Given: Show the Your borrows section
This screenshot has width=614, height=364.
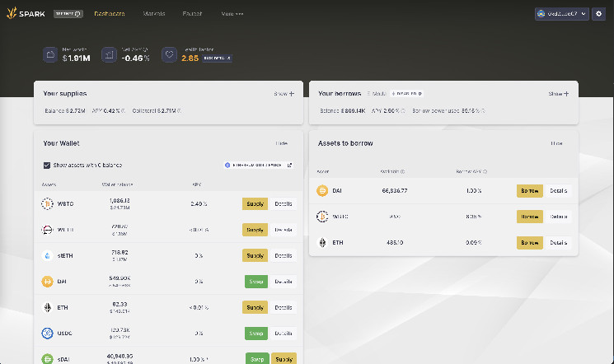Looking at the screenshot, I should point(559,94).
